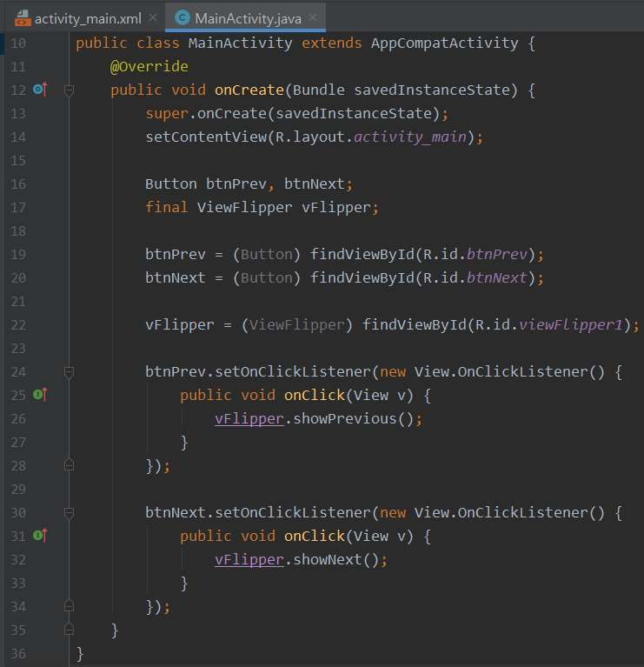Image resolution: width=644 pixels, height=667 pixels.
Task: Click btnNext.setOnClickListener on line 30
Action: [257, 512]
